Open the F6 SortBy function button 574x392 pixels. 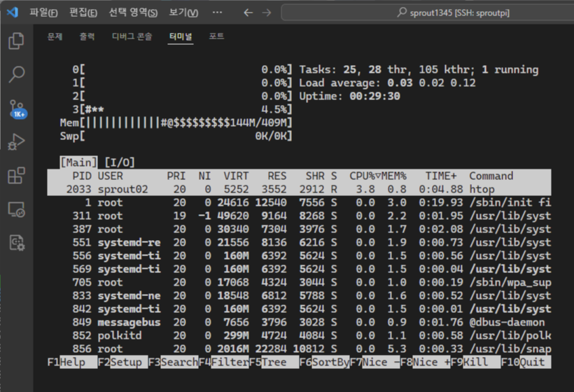324,363
